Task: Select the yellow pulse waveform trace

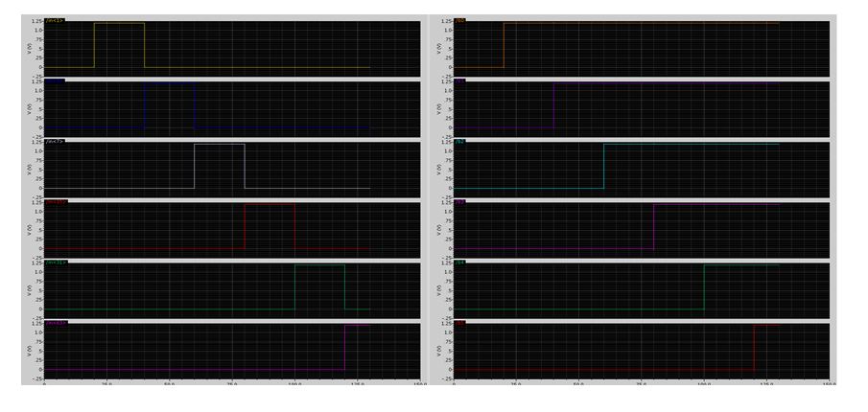Action: (x=119, y=23)
